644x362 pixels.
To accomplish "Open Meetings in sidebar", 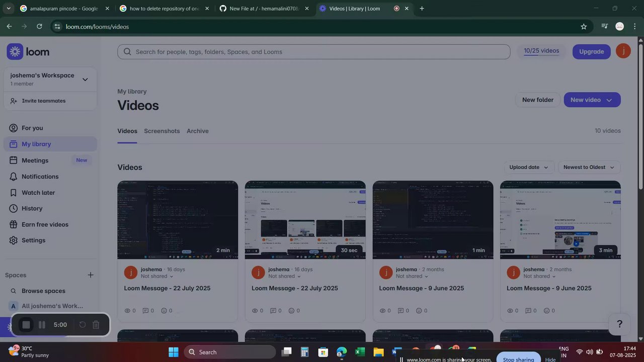I will (x=35, y=160).
